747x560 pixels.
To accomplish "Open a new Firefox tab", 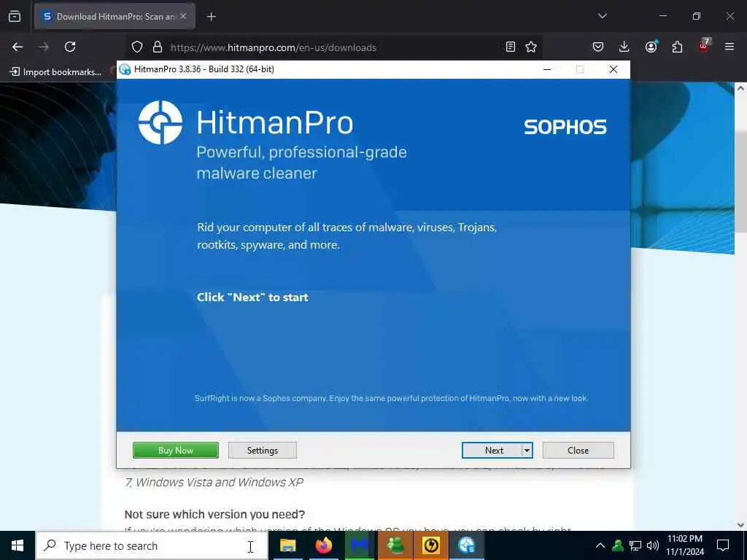I will coord(212,17).
